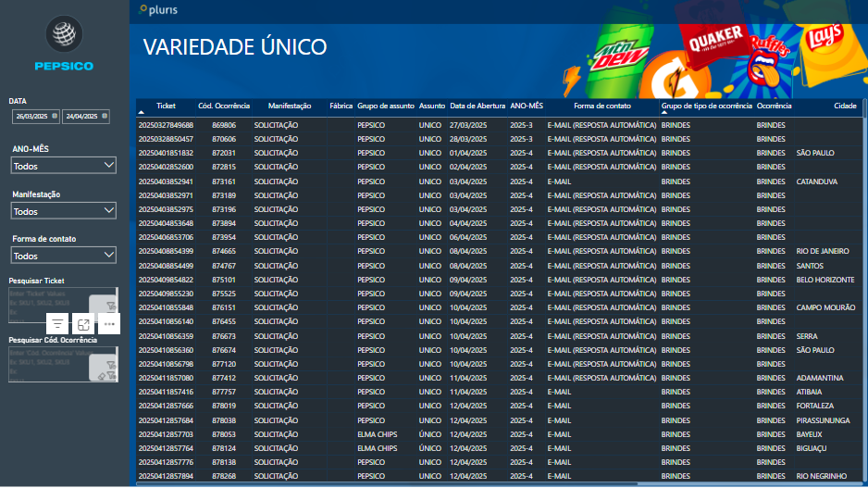The height and width of the screenshot is (488, 868).
Task: Apply filter in Pesquisar Ticket box
Action: tap(111, 306)
